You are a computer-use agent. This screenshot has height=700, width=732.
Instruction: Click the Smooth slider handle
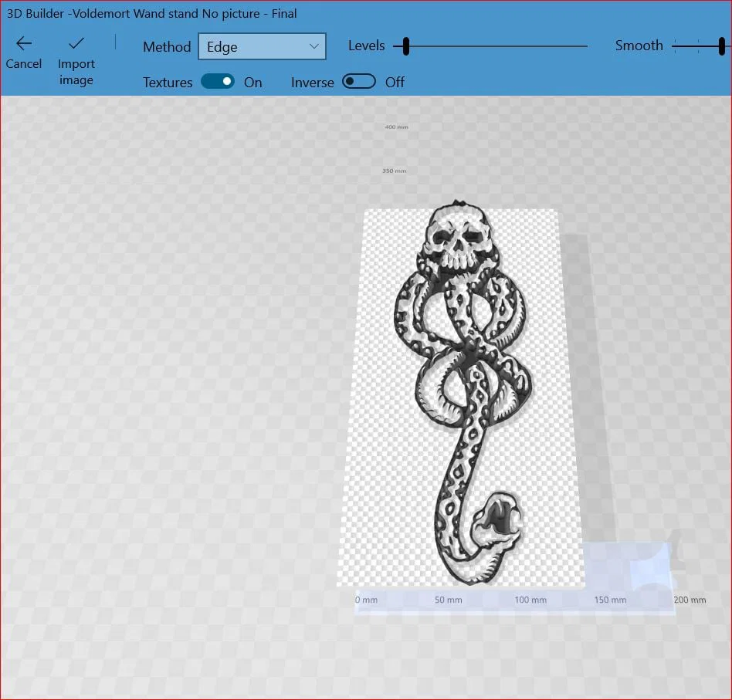(721, 46)
